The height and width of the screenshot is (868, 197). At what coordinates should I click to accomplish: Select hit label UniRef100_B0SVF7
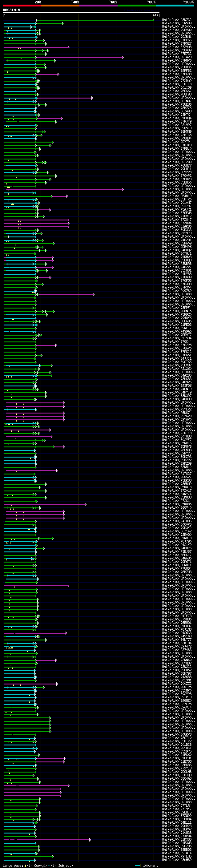point(177,440)
